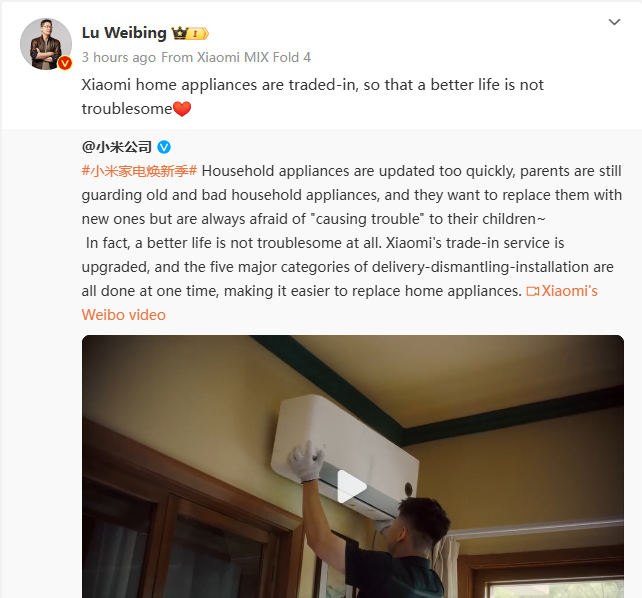Click the red V verification badge
642x598 pixels.
65,63
